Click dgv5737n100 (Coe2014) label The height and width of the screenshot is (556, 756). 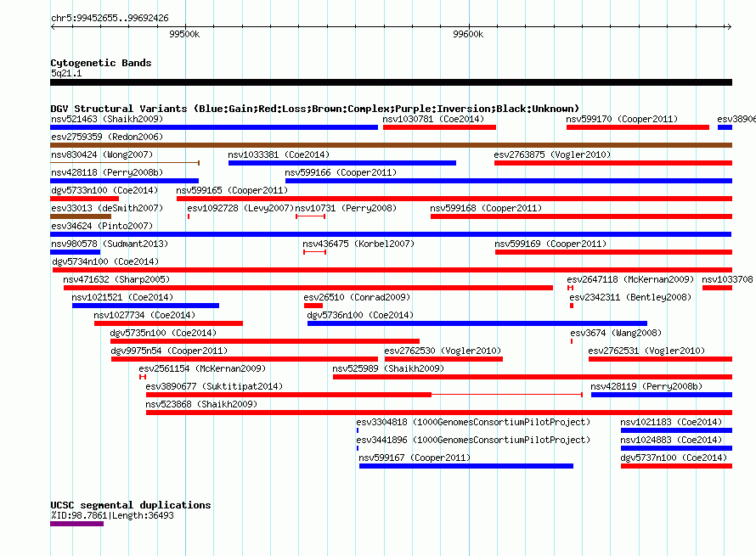[x=674, y=458]
